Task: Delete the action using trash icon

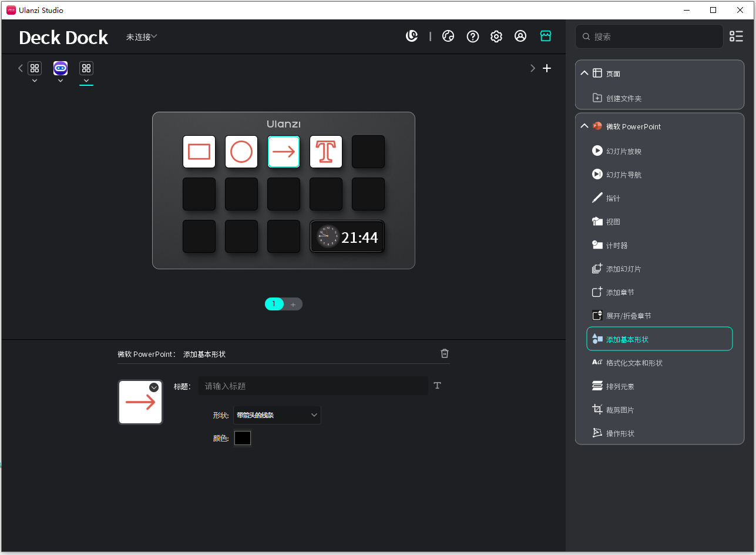Action: [x=445, y=353]
